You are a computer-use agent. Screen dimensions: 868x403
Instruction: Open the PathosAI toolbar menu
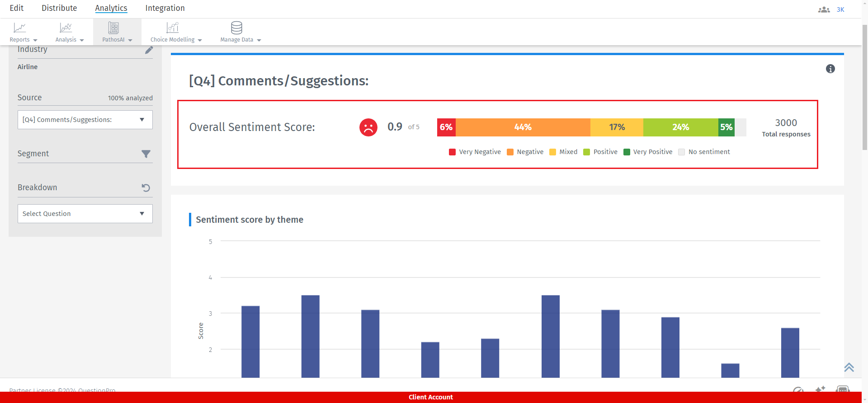117,33
